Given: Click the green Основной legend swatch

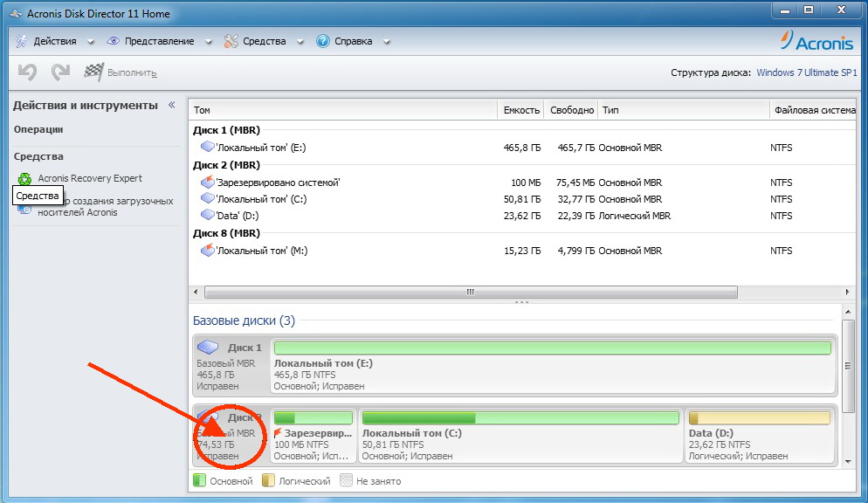Looking at the screenshot, I should point(198,480).
